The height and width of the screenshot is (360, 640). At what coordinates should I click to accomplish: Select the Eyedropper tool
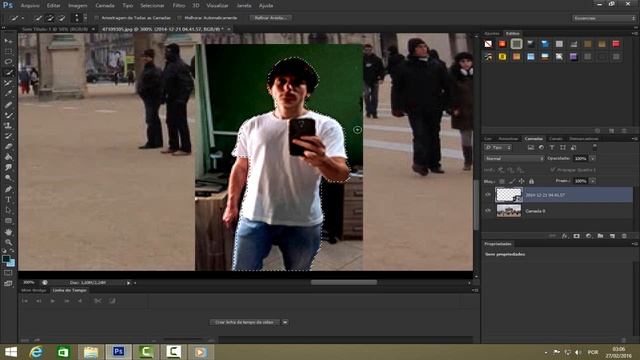click(8, 93)
